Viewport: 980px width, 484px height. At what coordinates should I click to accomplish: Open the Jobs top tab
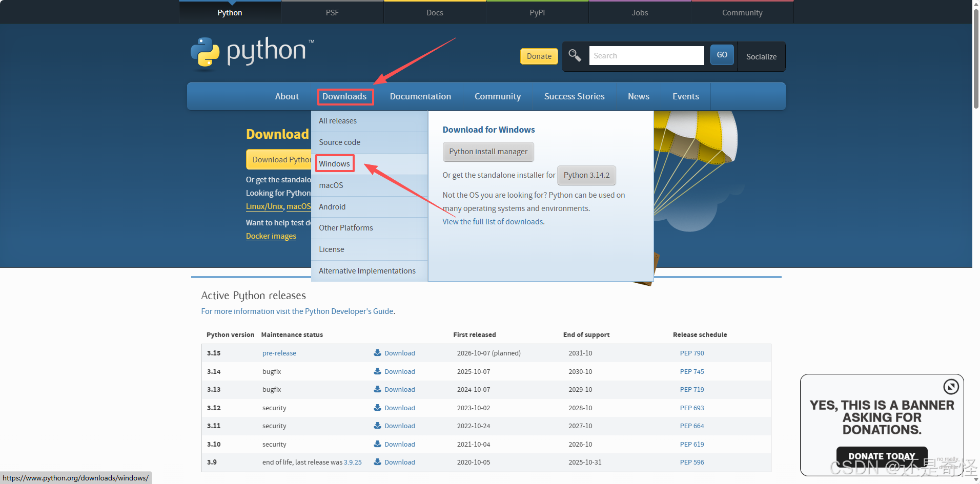click(x=640, y=12)
